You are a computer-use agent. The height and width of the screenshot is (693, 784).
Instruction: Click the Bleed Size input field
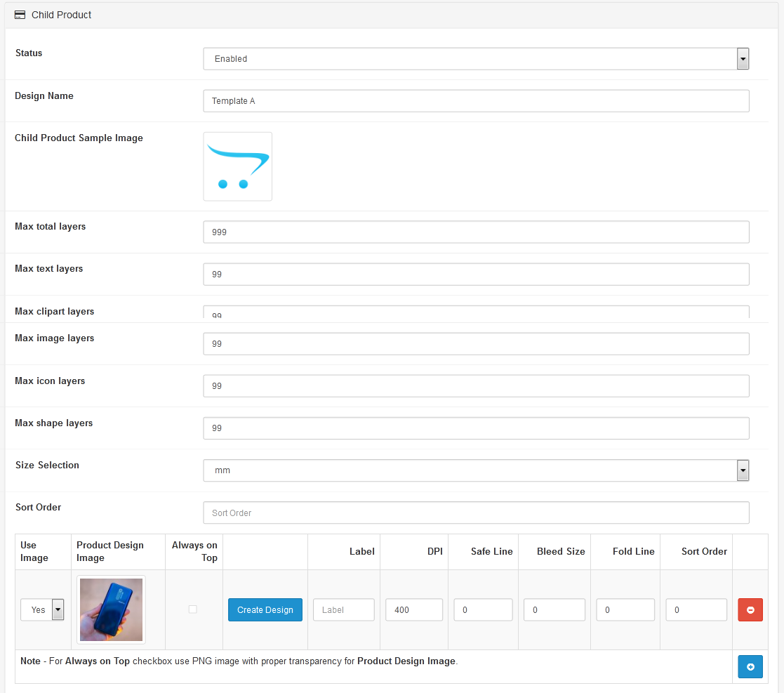click(x=554, y=609)
